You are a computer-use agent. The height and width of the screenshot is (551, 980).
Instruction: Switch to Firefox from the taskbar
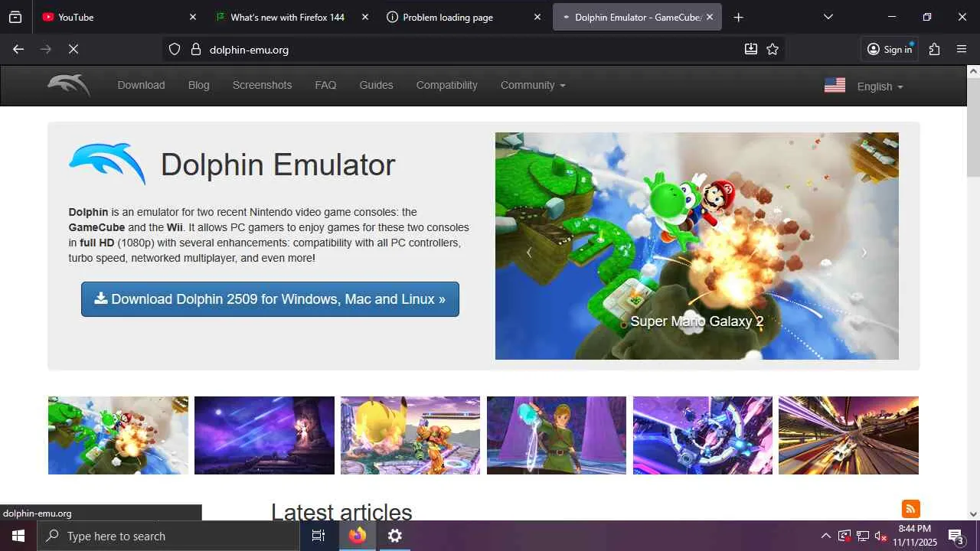pyautogui.click(x=358, y=536)
